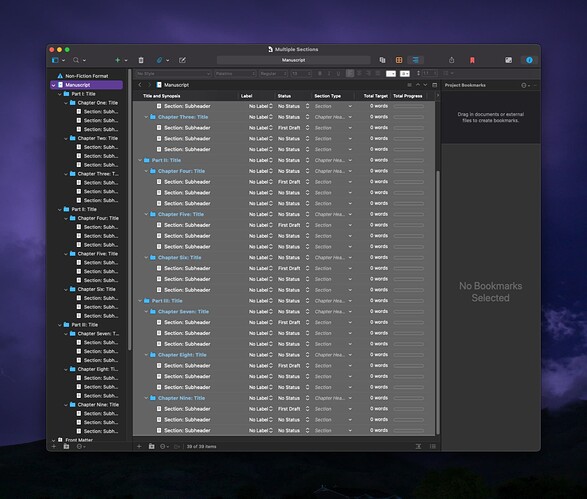Click the blue Inspector info icon

tap(529, 60)
